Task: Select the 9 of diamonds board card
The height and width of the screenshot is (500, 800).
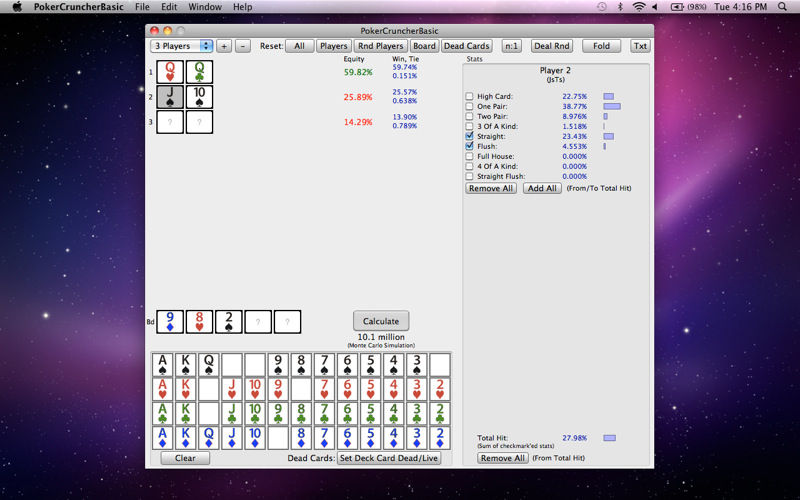Action: pyautogui.click(x=170, y=322)
